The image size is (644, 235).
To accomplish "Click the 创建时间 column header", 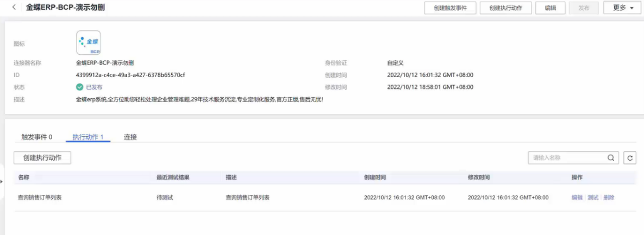I will tap(374, 177).
